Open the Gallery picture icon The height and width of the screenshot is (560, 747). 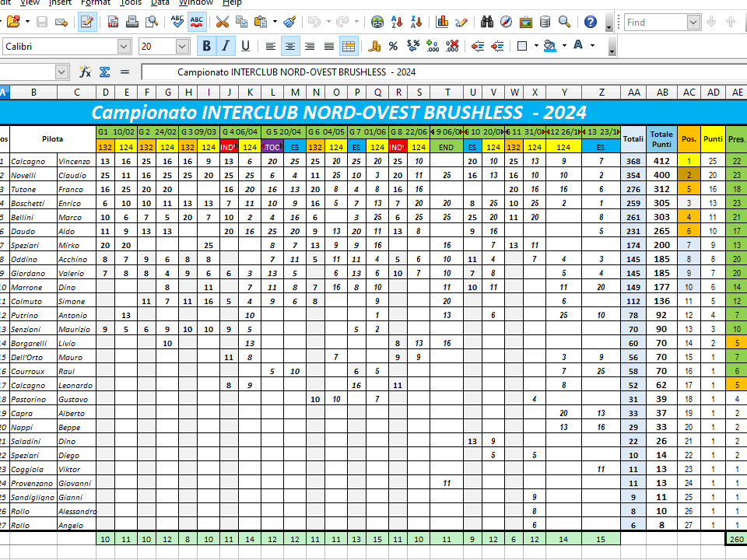tap(525, 22)
